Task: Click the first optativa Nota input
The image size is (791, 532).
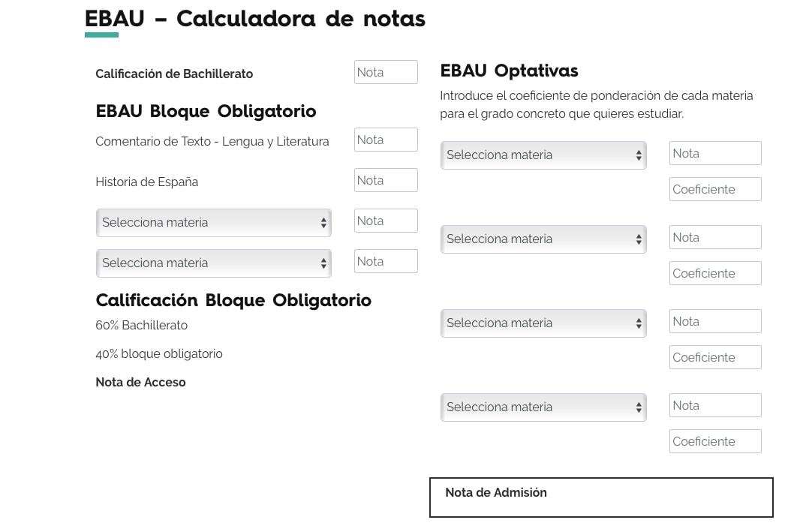Action: (x=714, y=153)
